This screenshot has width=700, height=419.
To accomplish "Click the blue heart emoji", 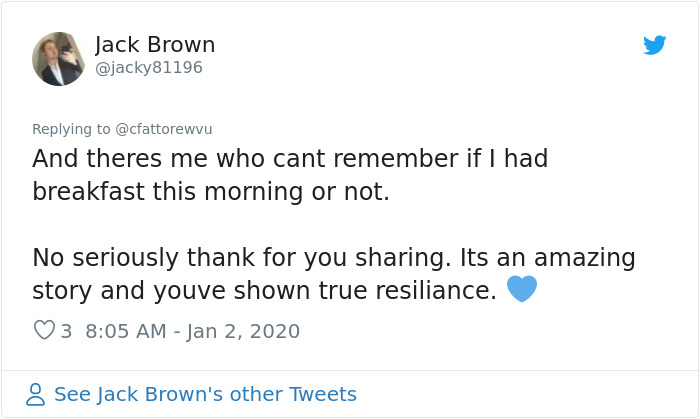I will (522, 290).
